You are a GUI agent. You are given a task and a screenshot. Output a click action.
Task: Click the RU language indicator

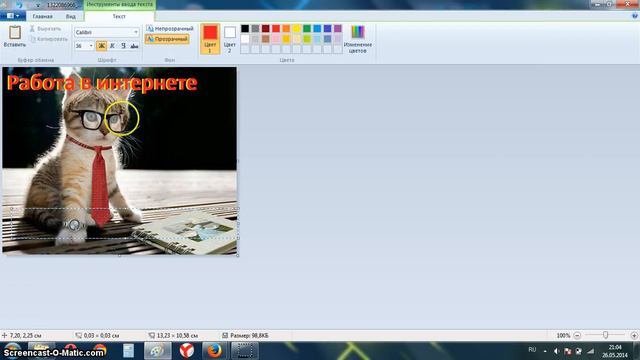(x=532, y=350)
